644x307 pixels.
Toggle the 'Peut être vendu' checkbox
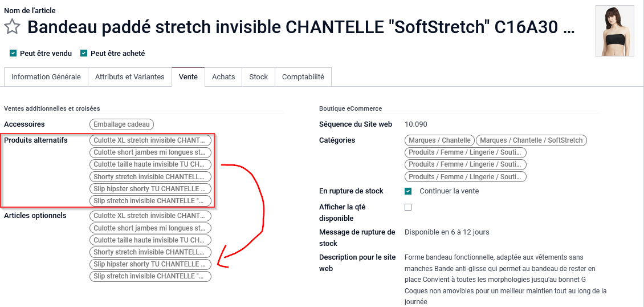pyautogui.click(x=13, y=53)
